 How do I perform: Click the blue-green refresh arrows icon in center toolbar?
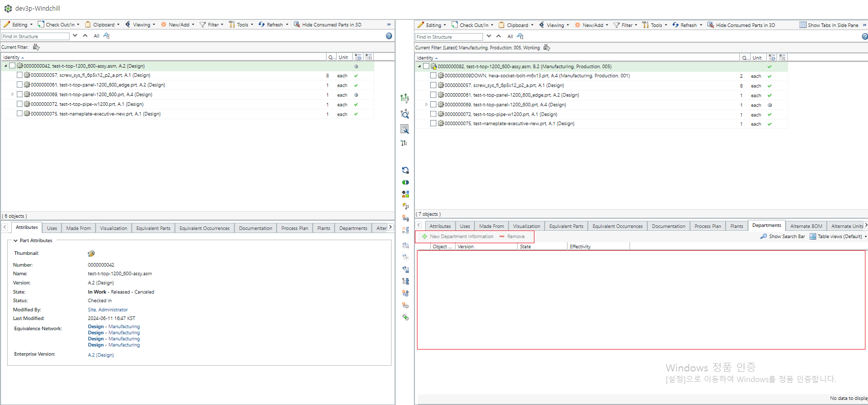tap(405, 170)
